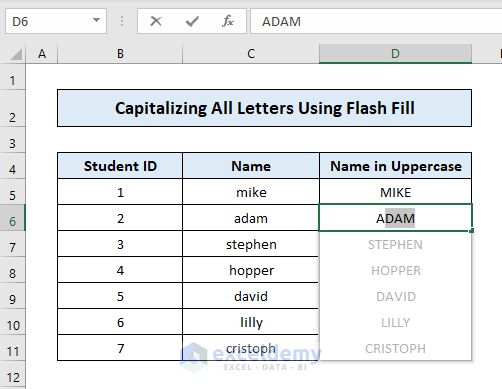
Task: Click in the formula bar containing ADAM
Action: pyautogui.click(x=376, y=21)
